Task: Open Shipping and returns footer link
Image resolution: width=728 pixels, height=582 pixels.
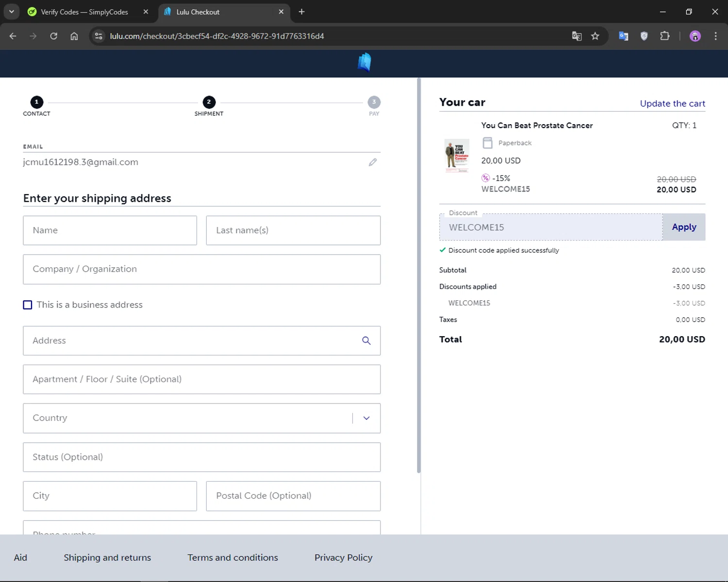Action: [x=107, y=558]
